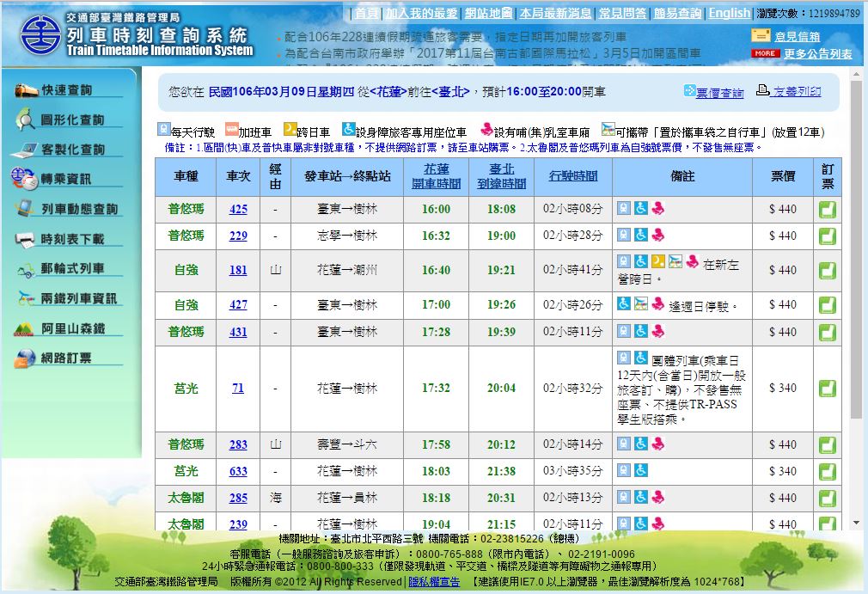Viewport: 868px width, 594px height.
Task: Open 快速查詢 in the sidebar
Action: click(x=66, y=90)
